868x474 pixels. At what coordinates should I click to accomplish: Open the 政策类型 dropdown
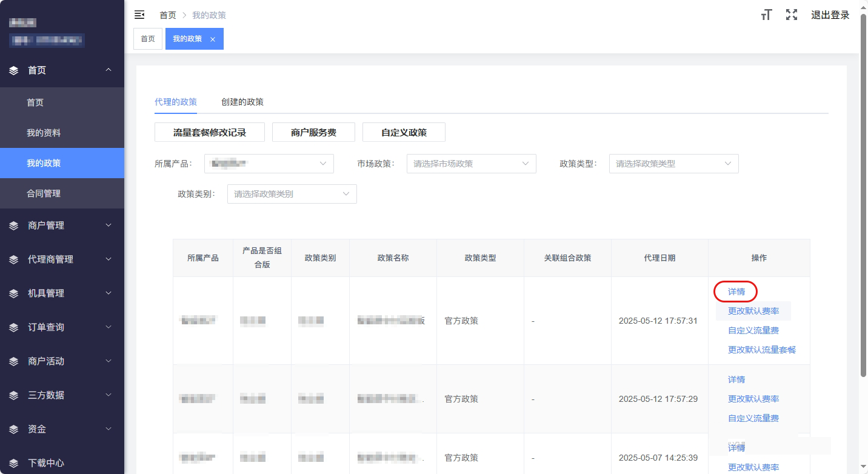coord(673,164)
